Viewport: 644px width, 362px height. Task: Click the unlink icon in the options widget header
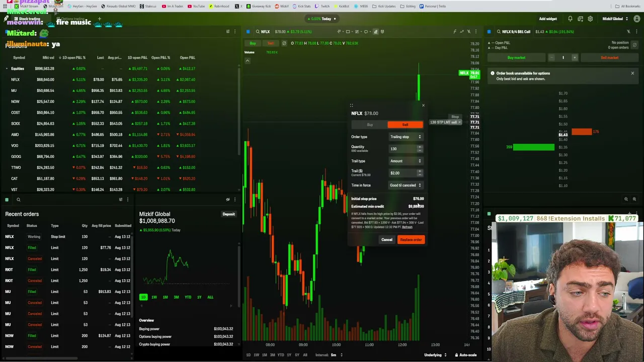(628, 32)
